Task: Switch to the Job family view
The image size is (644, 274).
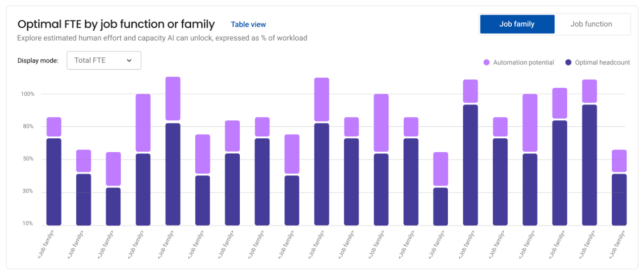Action: [x=517, y=24]
